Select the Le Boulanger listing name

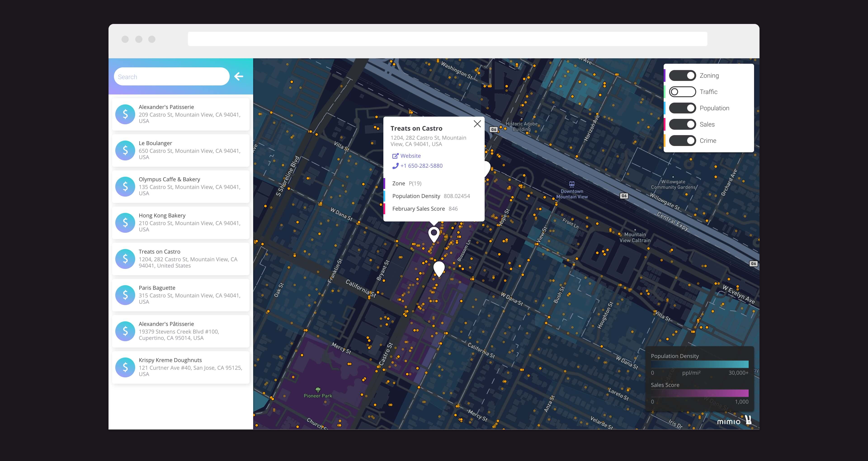155,143
